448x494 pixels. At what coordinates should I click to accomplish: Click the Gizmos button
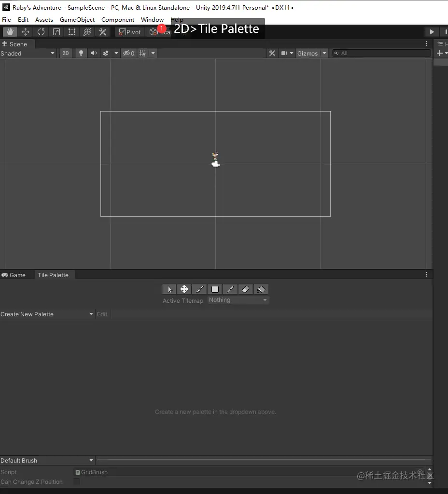(x=308, y=53)
